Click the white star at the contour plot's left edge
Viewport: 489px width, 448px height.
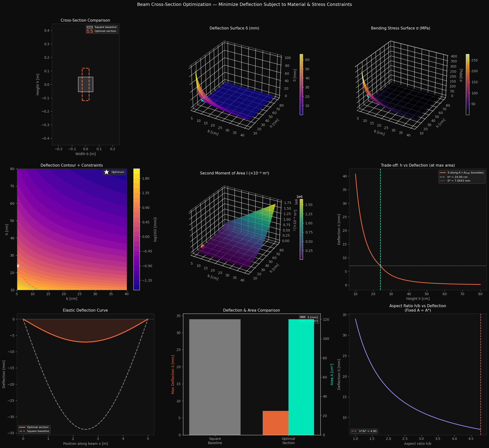(x=17, y=266)
